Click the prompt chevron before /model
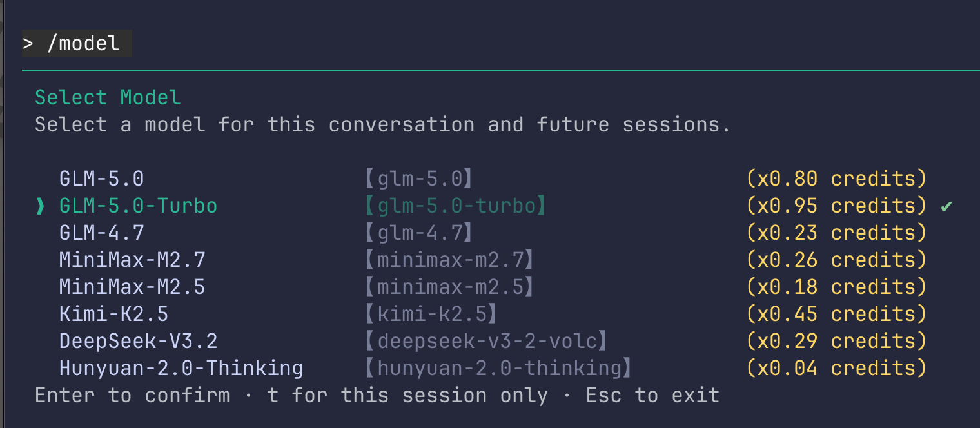Image resolution: width=980 pixels, height=428 pixels. 28,44
